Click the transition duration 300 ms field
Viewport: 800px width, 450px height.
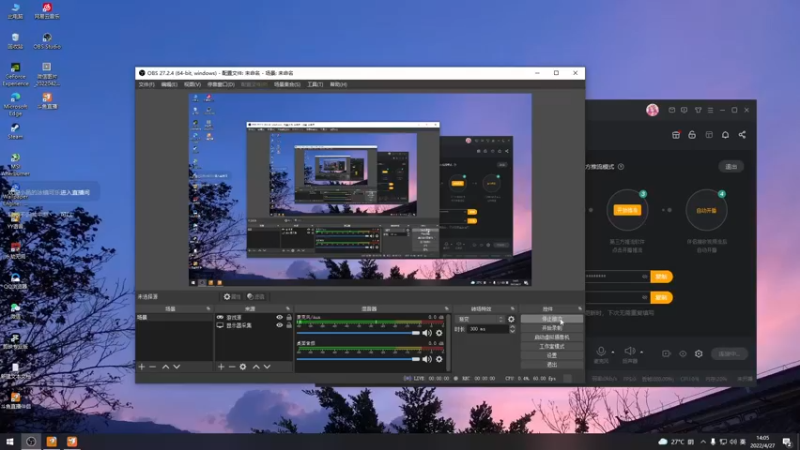pyautogui.click(x=488, y=329)
